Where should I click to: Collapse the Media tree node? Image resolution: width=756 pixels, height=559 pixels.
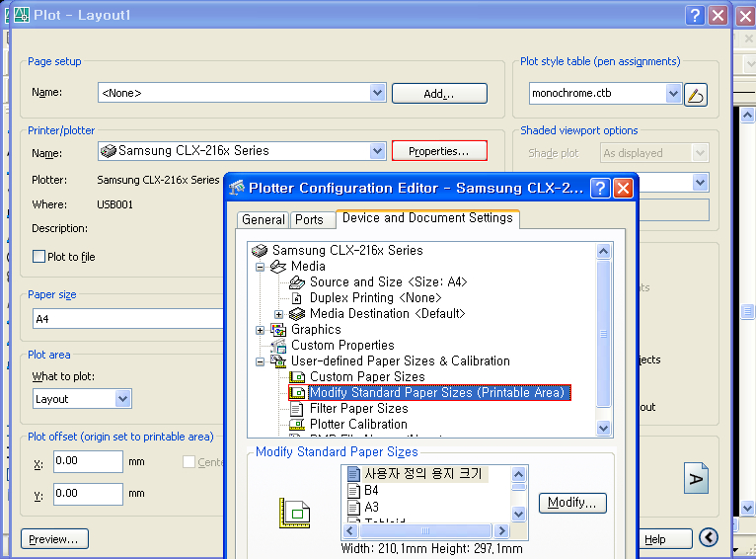coord(260,267)
